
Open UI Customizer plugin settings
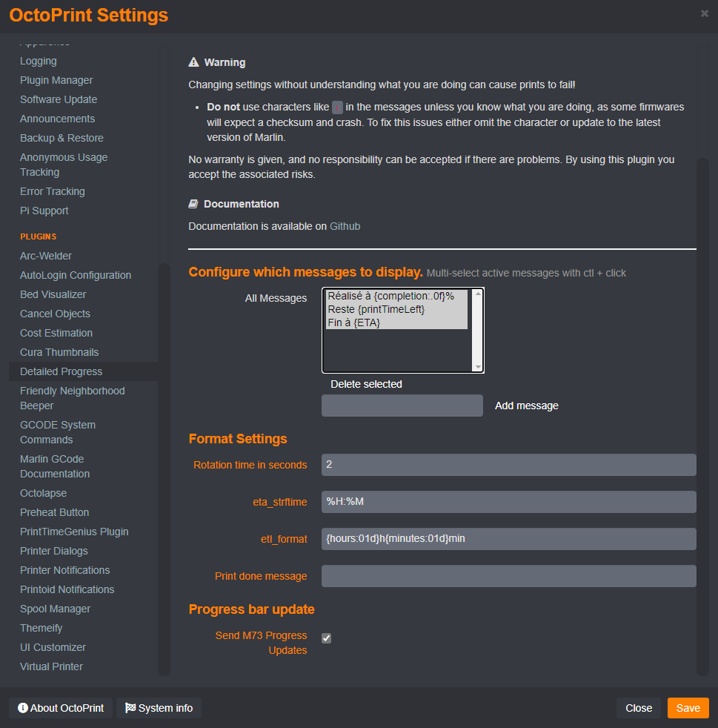(53, 647)
